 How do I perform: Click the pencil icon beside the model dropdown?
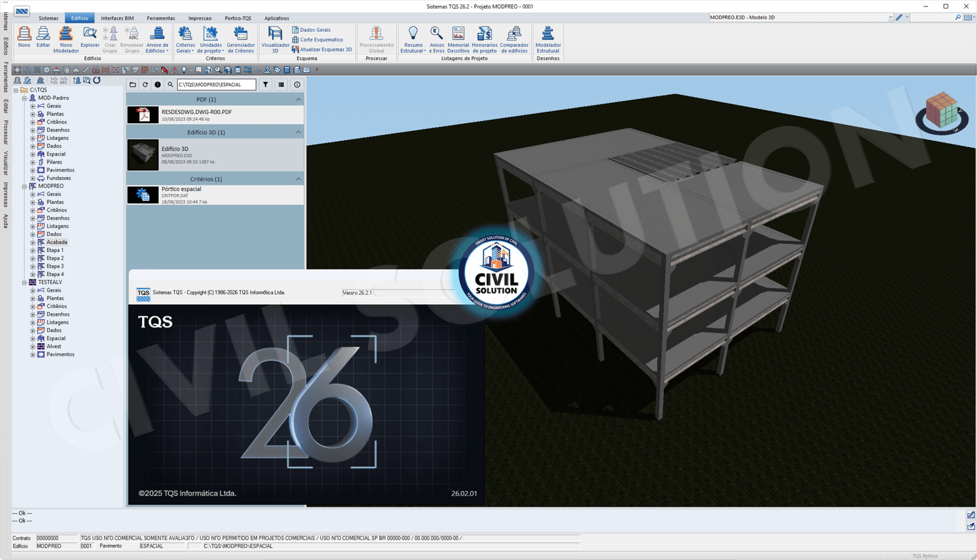(899, 18)
